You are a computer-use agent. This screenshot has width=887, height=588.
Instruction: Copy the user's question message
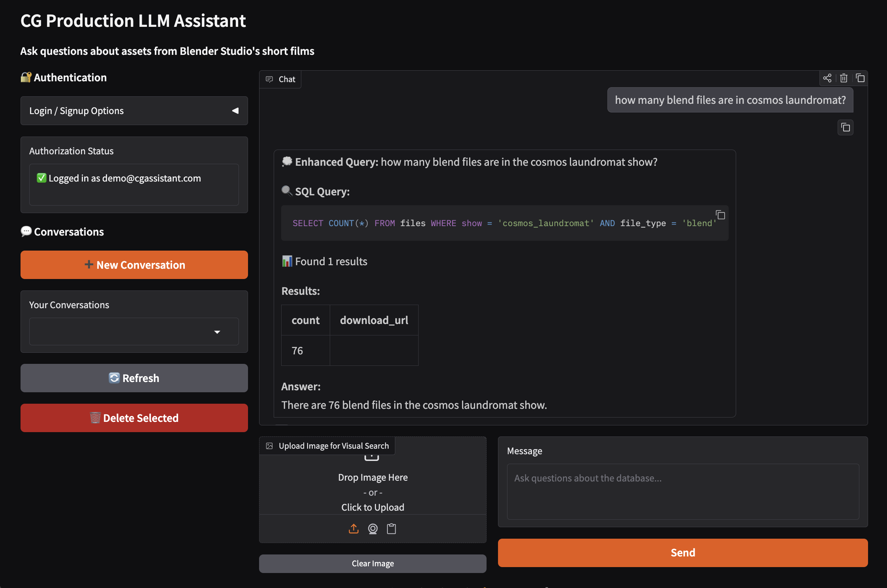[846, 127]
